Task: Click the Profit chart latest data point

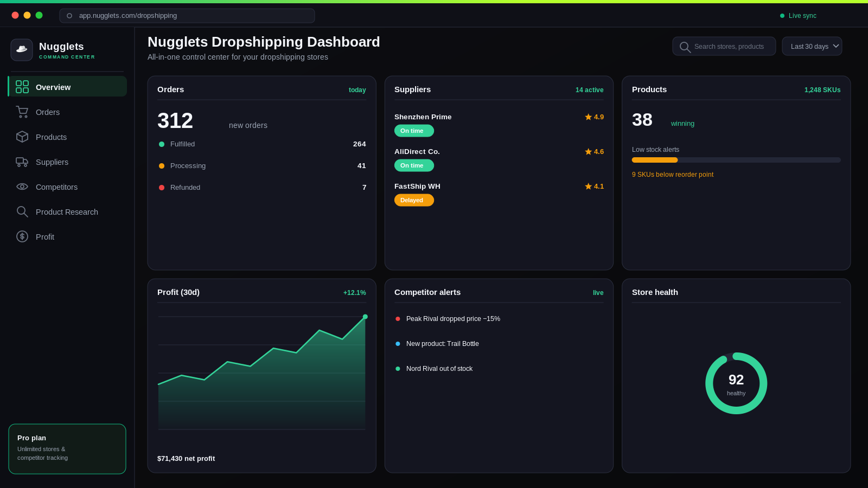Action: 365,317
